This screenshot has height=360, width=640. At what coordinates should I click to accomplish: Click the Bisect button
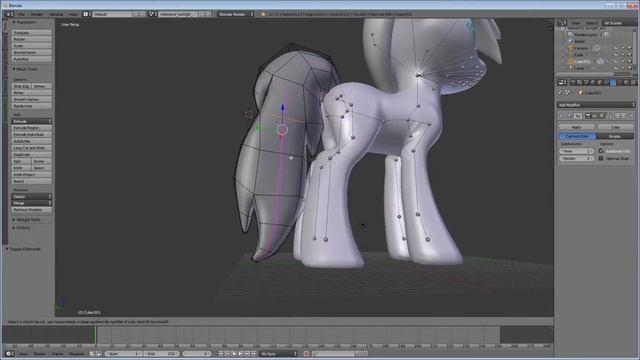[x=31, y=181]
